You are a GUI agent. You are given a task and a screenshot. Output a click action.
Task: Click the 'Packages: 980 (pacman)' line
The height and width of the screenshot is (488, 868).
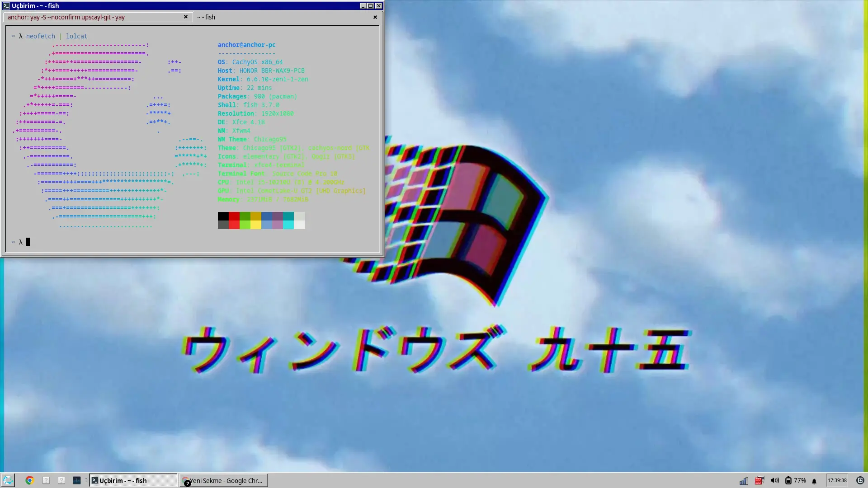tap(258, 96)
